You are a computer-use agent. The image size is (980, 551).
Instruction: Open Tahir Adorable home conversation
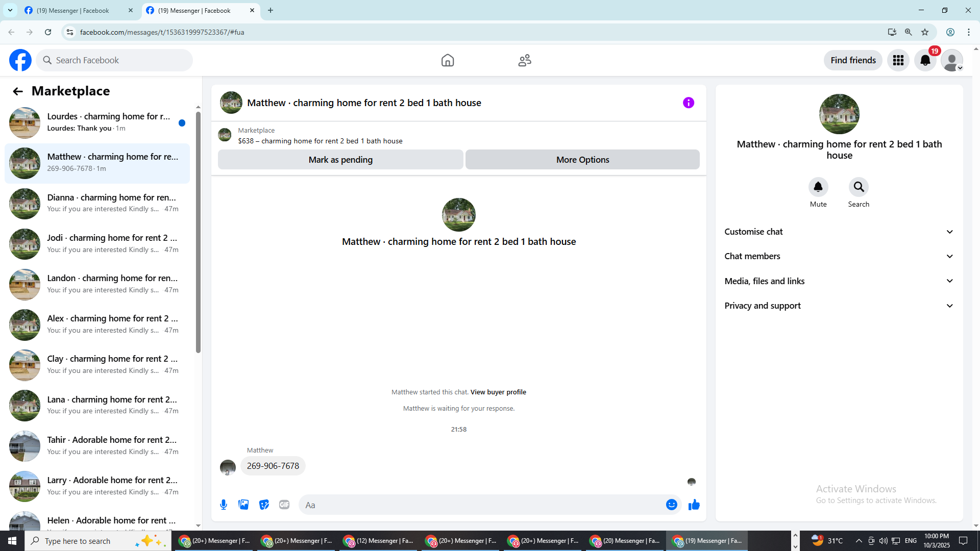pos(97,446)
